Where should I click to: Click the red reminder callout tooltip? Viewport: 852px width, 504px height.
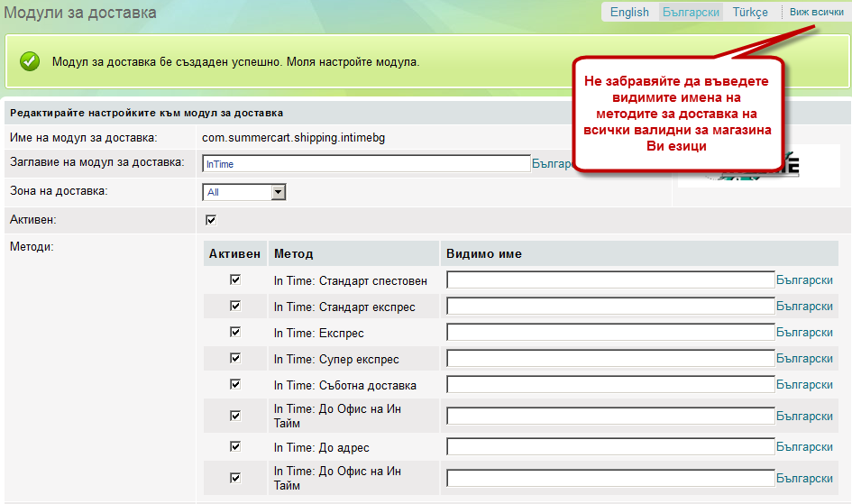click(677, 113)
